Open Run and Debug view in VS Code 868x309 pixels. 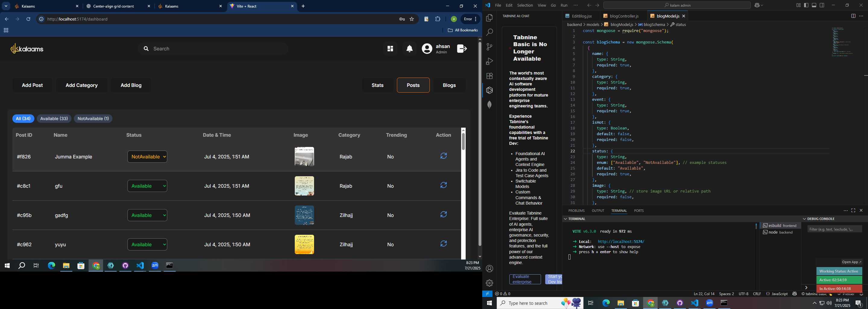click(489, 61)
